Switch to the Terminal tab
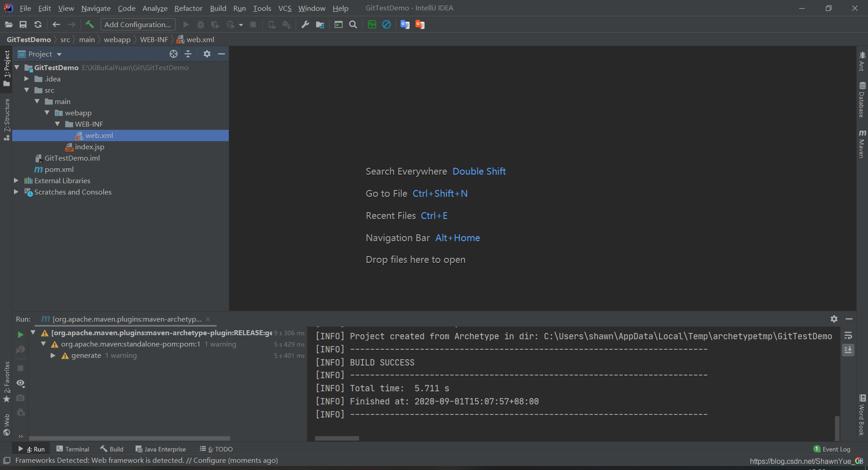Viewport: 868px width, 470px height. click(73, 449)
